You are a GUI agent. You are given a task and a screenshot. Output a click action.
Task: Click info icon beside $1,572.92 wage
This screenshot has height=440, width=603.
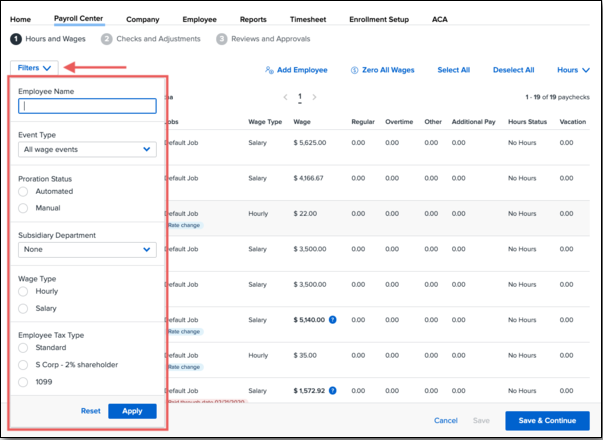click(x=332, y=390)
